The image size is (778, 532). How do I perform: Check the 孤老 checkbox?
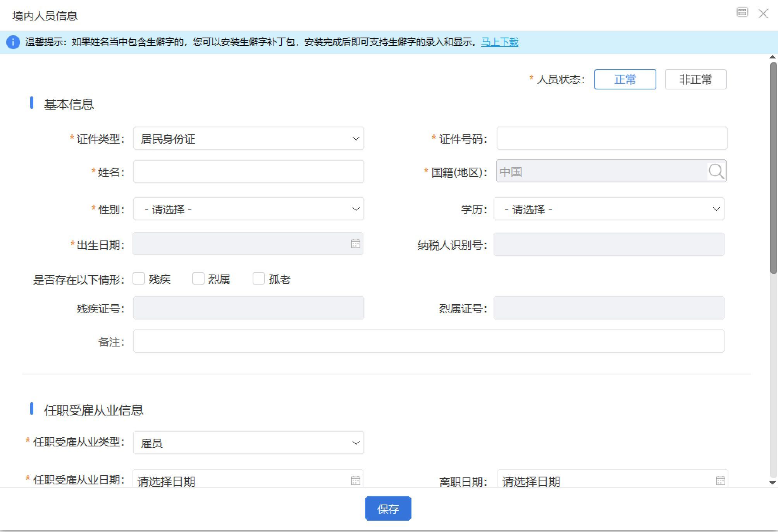258,278
